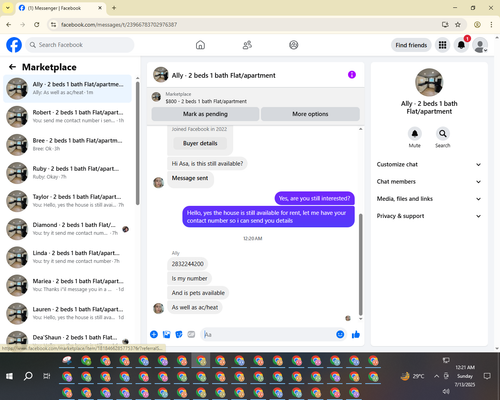Open Windows taskbar search
The image size is (500, 400).
[28, 376]
